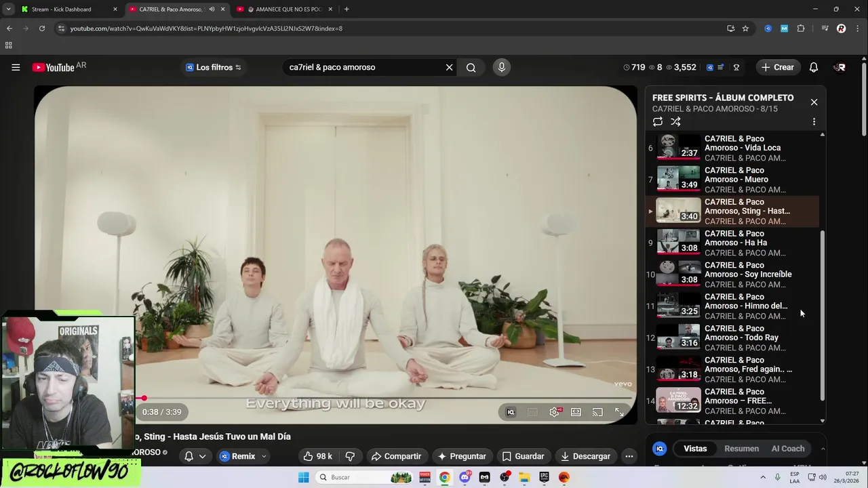Open the account avatar menu
Image resolution: width=868 pixels, height=488 pixels.
(x=840, y=67)
